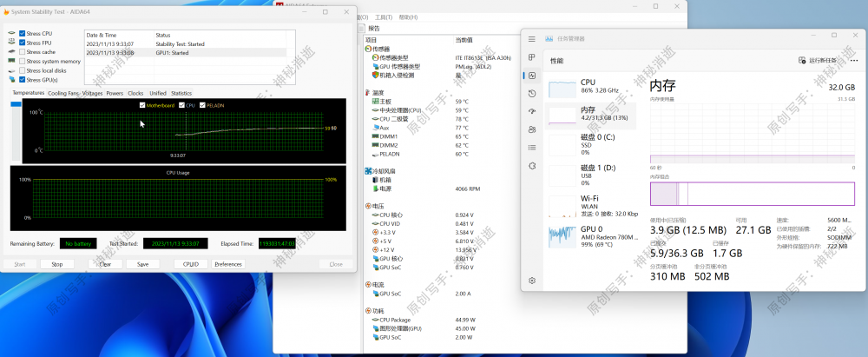Open Startup apps icon in sidebar
This screenshot has width=868, height=357.
[x=532, y=111]
